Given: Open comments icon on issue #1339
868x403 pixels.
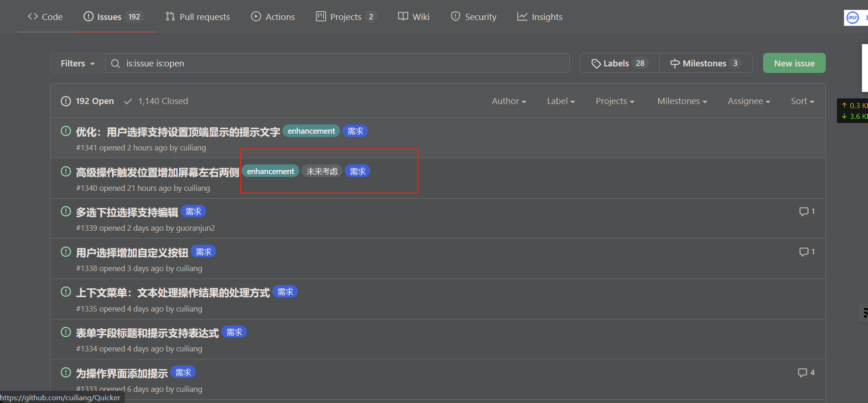Looking at the screenshot, I should pyautogui.click(x=807, y=211).
